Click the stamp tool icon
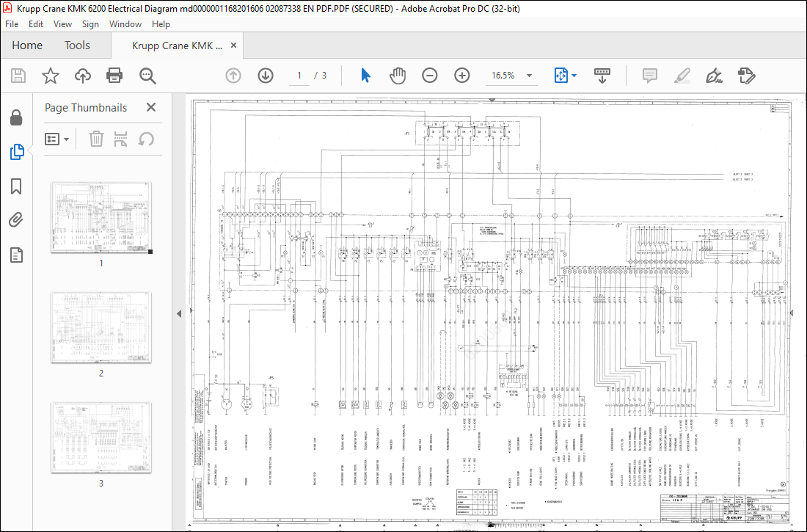This screenshot has height=532, width=807. 746,76
